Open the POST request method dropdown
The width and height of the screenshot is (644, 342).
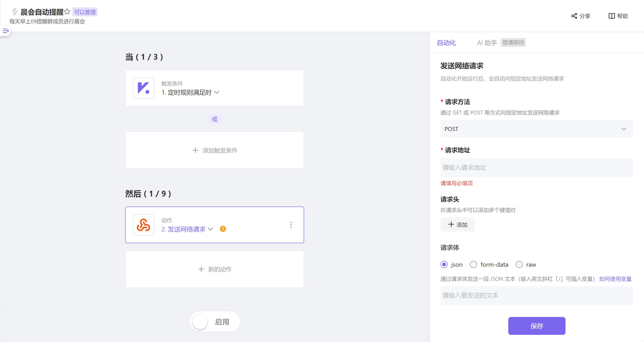coord(536,129)
